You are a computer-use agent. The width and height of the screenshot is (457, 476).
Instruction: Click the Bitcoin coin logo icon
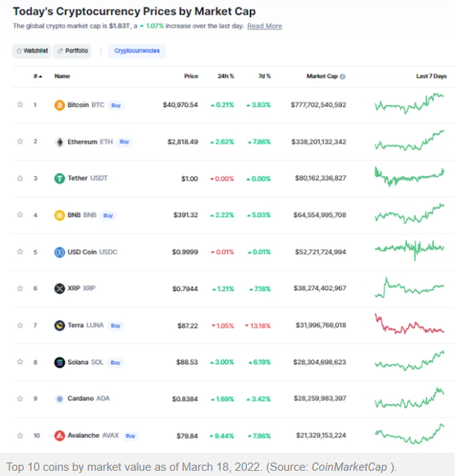click(x=59, y=104)
